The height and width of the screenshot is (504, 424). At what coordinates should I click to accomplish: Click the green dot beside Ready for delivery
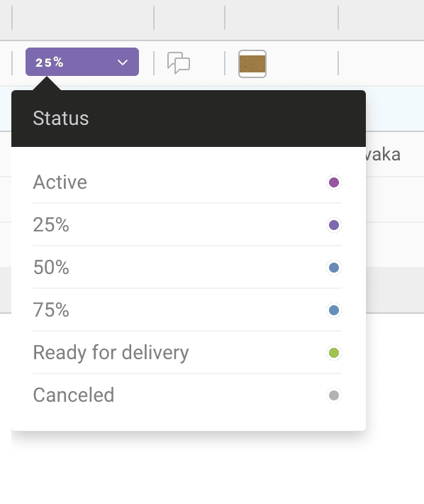point(334,353)
